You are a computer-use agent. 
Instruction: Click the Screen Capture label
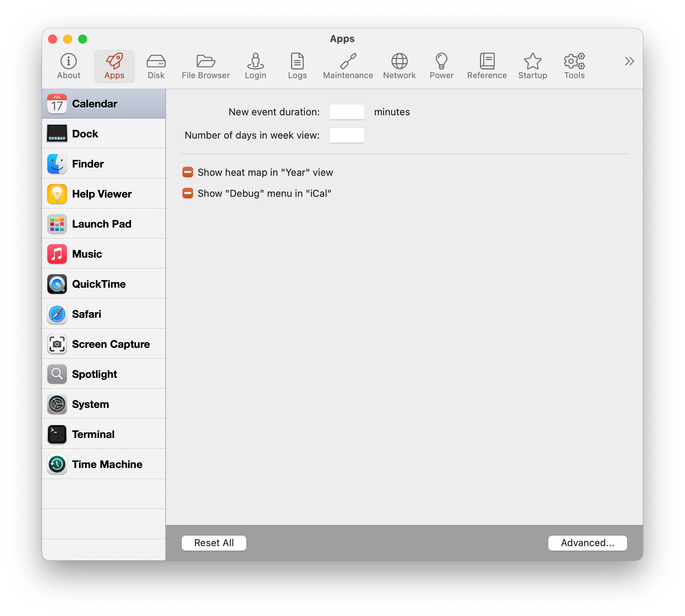coord(111,344)
